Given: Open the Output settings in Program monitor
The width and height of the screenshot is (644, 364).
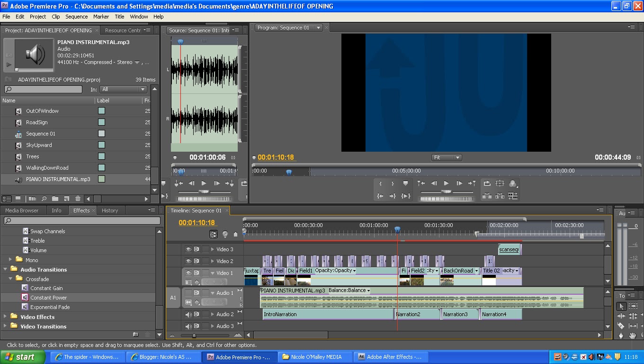Looking at the screenshot, I should (512, 183).
